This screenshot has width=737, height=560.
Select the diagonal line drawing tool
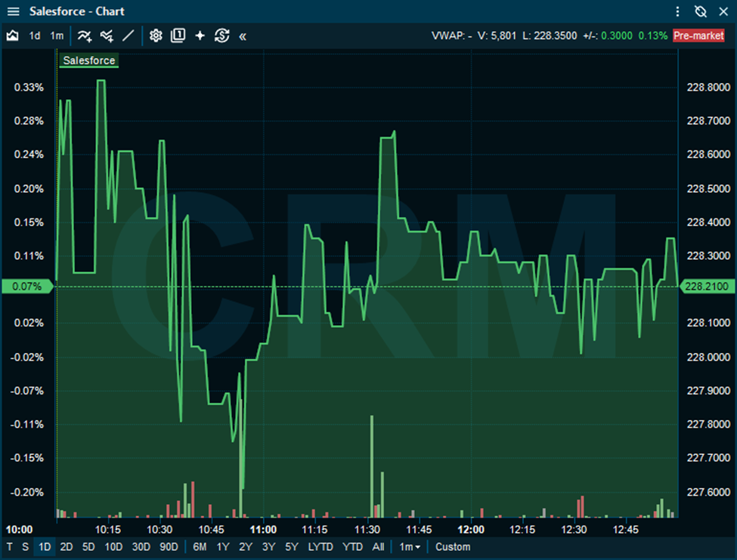(x=129, y=36)
